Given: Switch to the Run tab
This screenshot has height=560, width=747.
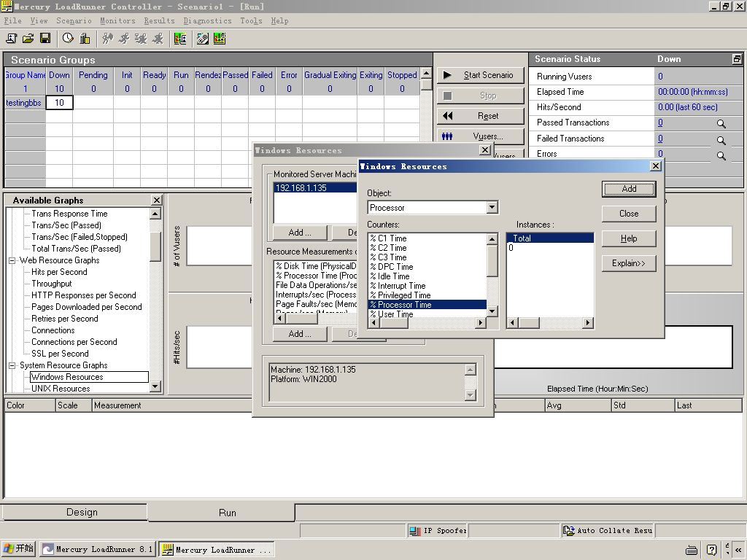Looking at the screenshot, I should 222,513.
